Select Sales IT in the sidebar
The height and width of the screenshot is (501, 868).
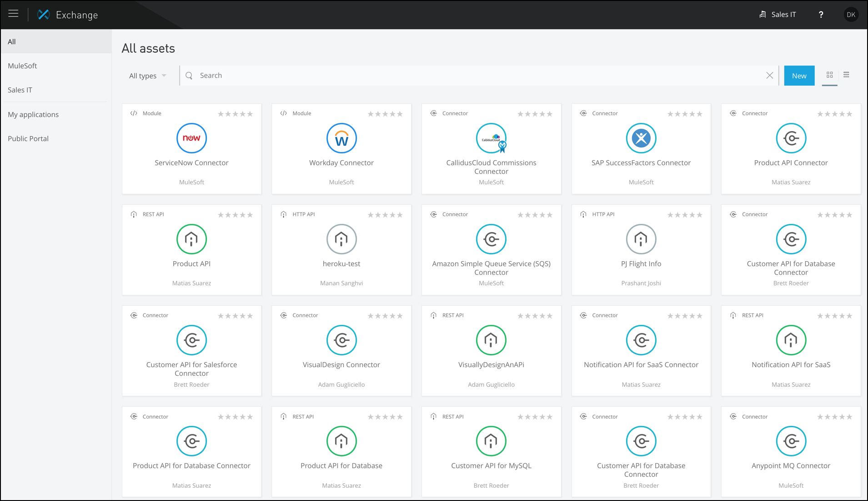(56, 90)
